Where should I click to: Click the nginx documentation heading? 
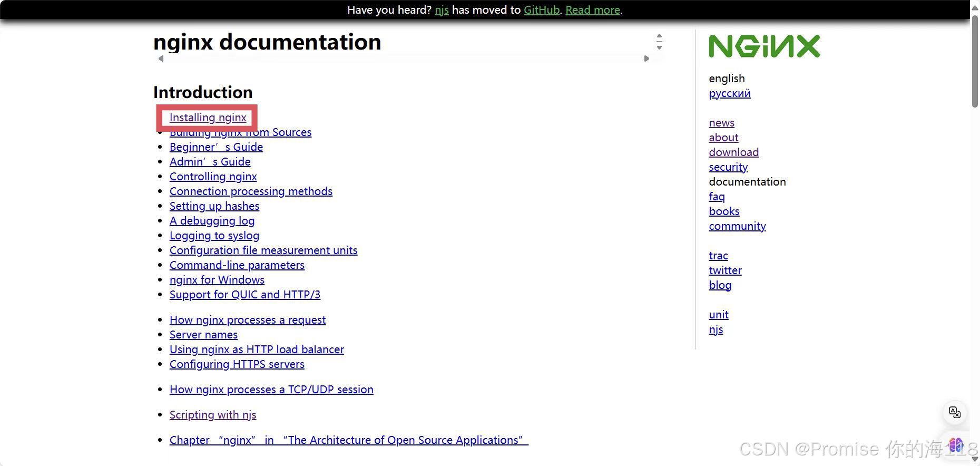pos(267,42)
